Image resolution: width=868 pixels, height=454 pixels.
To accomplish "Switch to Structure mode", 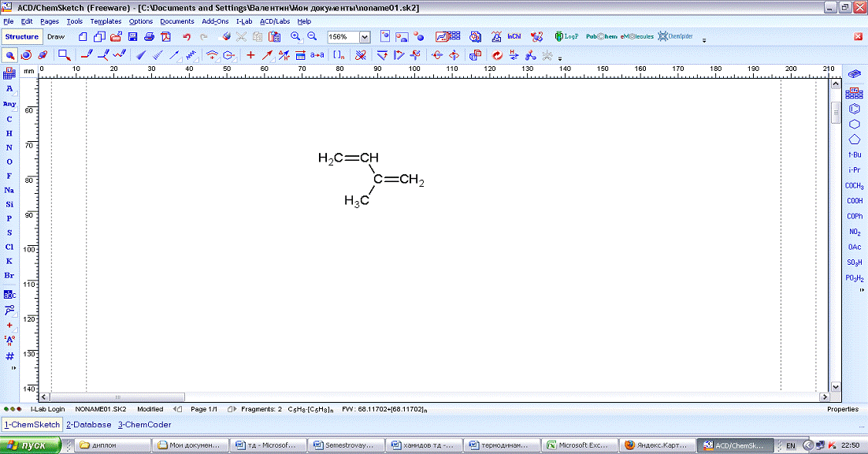I will click(x=21, y=37).
